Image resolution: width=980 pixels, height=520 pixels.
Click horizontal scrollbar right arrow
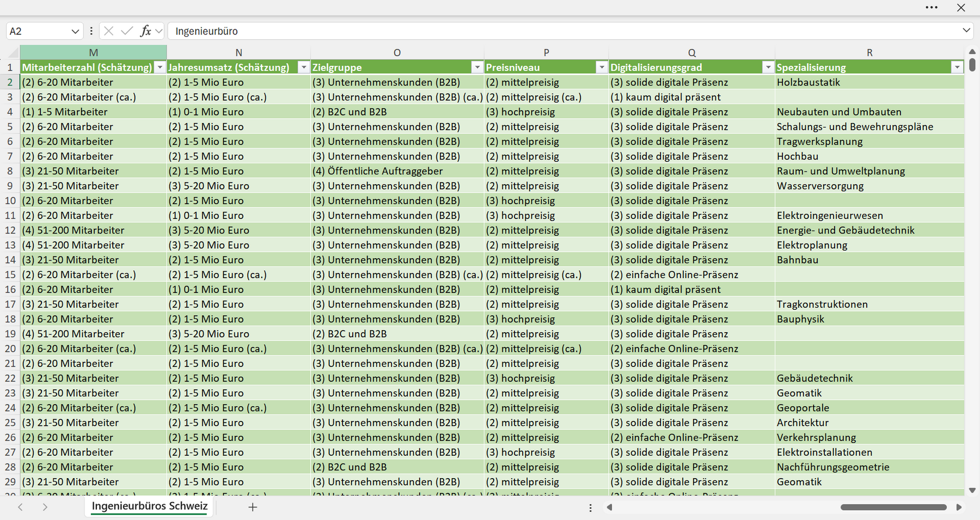click(959, 507)
